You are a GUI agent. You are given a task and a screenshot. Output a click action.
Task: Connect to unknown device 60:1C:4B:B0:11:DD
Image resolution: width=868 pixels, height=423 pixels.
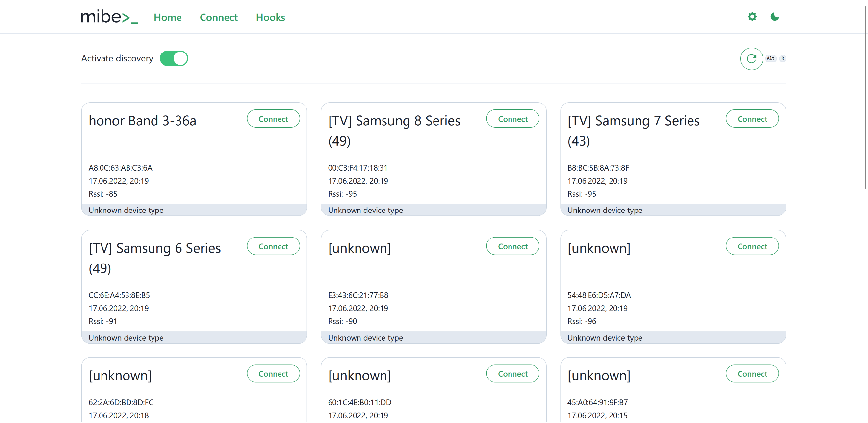[x=513, y=374]
